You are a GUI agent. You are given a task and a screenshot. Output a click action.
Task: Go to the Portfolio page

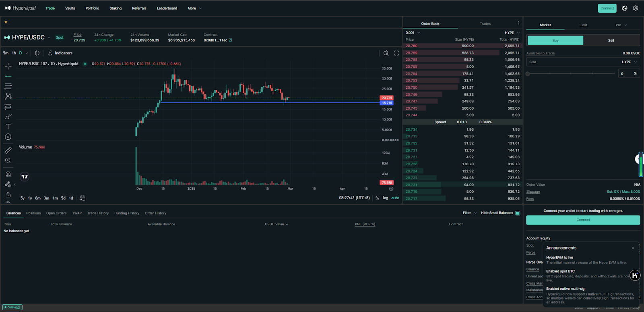[x=92, y=8]
